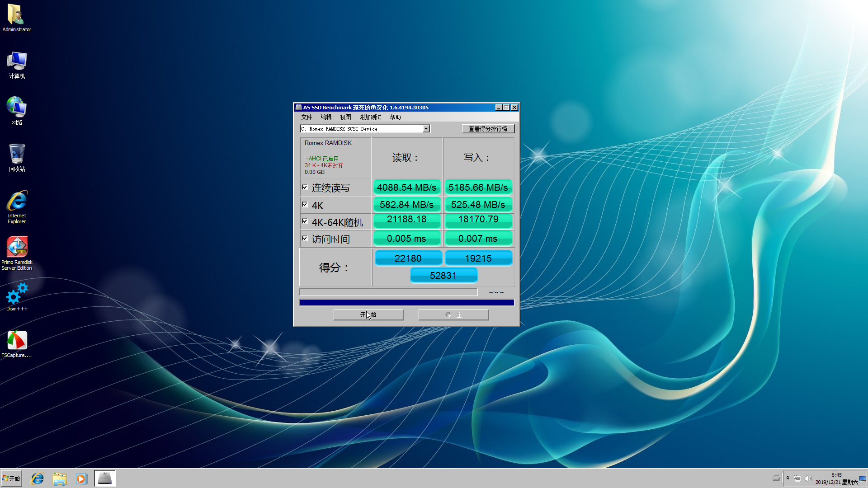Open media player from taskbar
Image resolution: width=868 pixels, height=488 pixels.
point(81,479)
